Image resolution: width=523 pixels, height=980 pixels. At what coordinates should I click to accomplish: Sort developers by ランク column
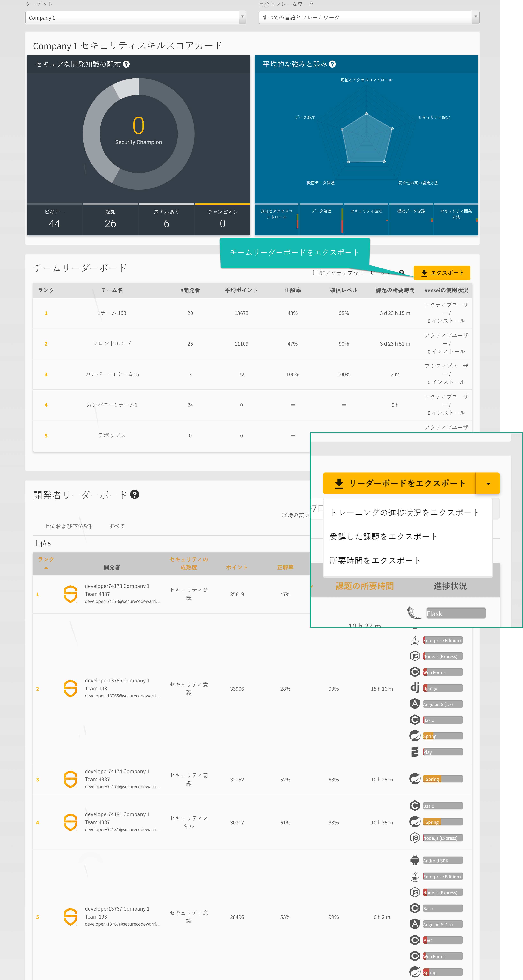coord(46,559)
